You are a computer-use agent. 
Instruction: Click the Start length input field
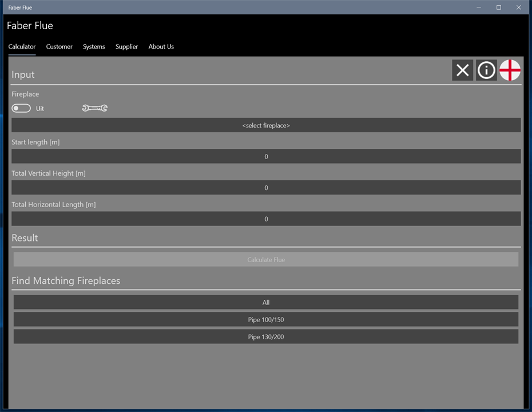[x=266, y=156]
